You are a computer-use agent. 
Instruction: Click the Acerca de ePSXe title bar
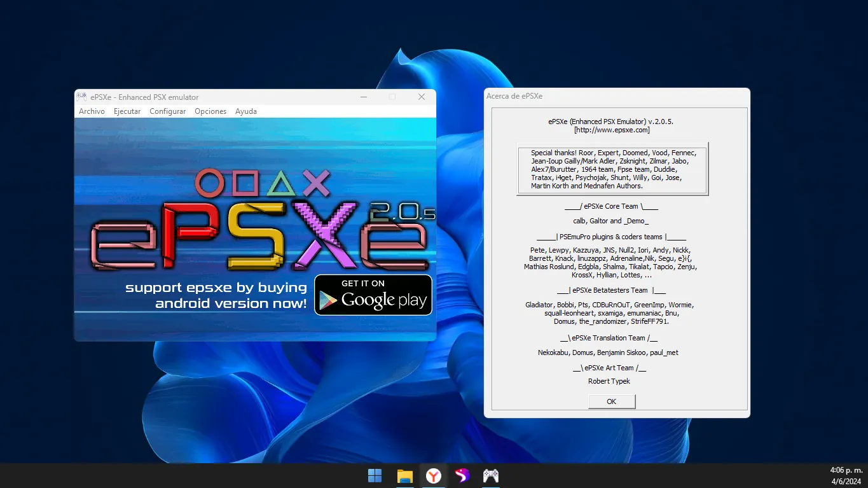[x=617, y=96]
